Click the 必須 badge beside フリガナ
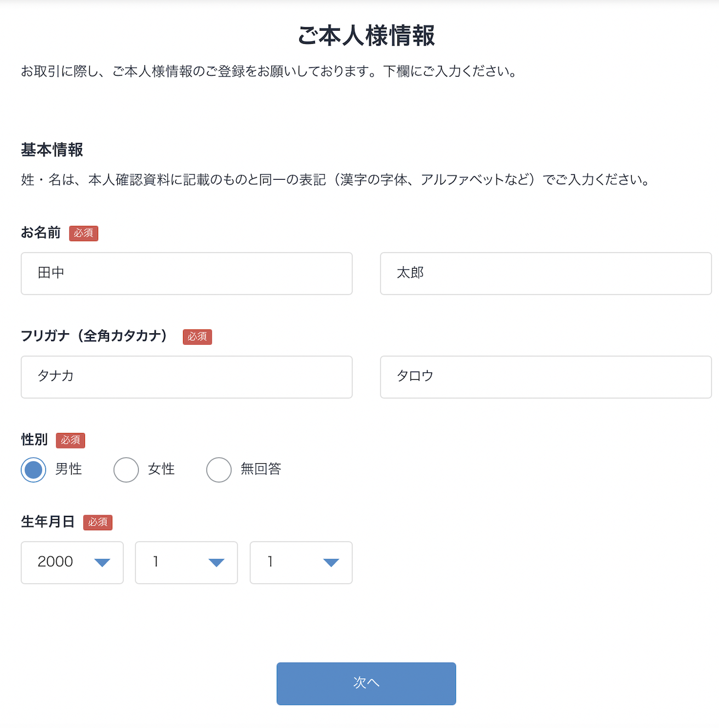The image size is (719, 728). click(197, 337)
